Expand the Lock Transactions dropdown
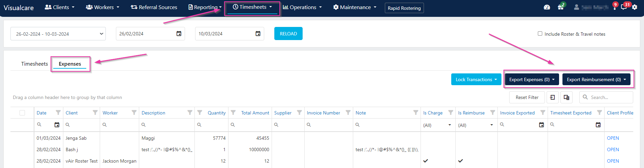The height and width of the screenshot is (168, 644). coord(476,79)
